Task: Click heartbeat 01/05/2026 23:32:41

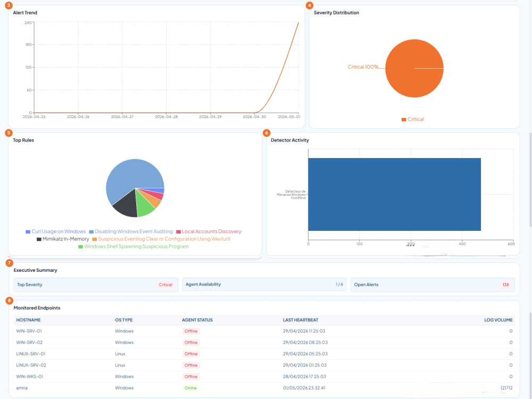Action: click(x=304, y=388)
